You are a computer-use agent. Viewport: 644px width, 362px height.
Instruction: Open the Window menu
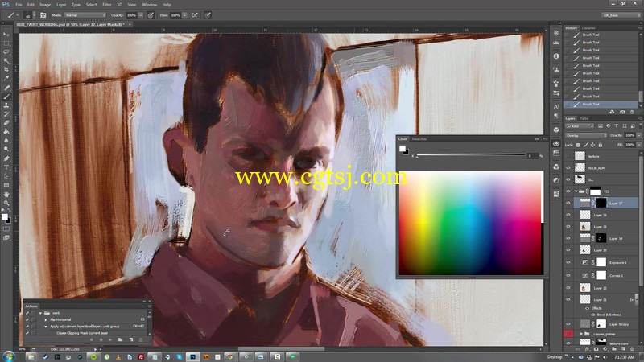pyautogui.click(x=149, y=5)
